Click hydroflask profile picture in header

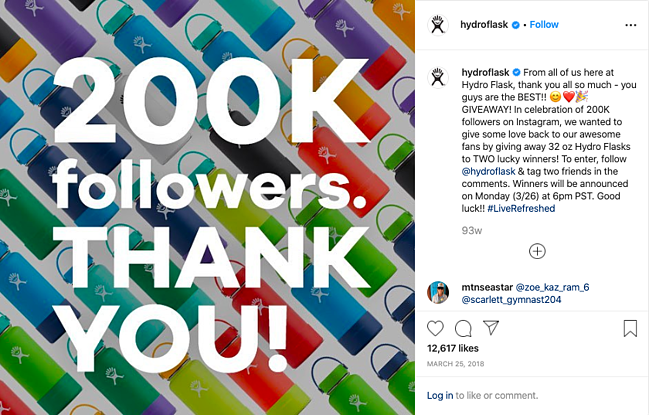click(438, 24)
